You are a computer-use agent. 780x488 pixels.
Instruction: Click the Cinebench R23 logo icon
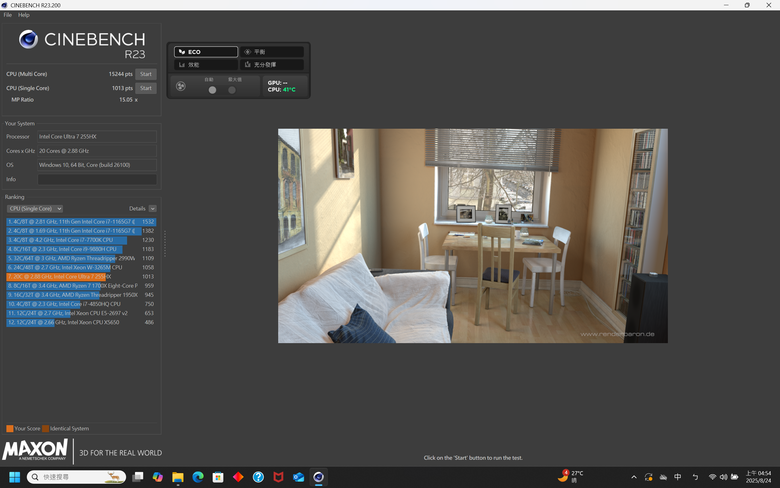(x=28, y=39)
